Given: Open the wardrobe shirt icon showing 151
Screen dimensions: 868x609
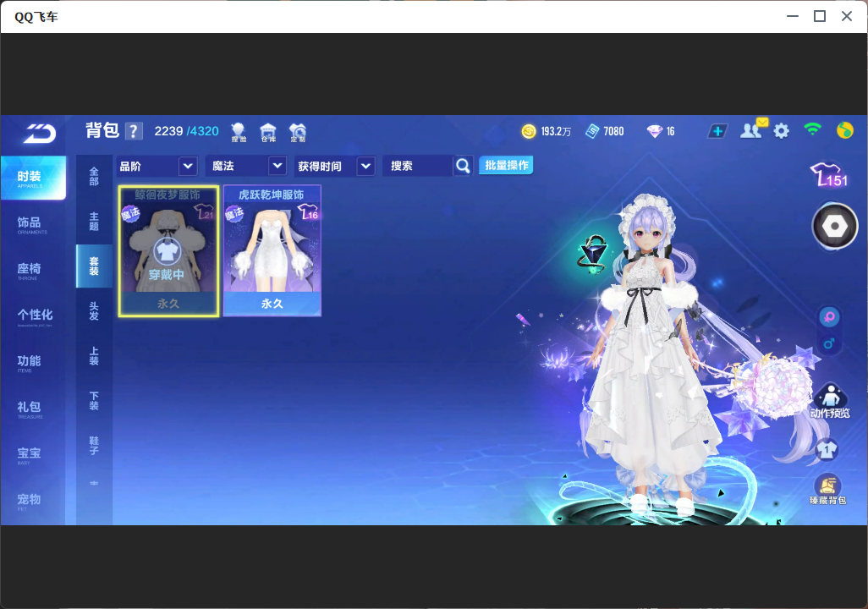Looking at the screenshot, I should click(x=829, y=174).
